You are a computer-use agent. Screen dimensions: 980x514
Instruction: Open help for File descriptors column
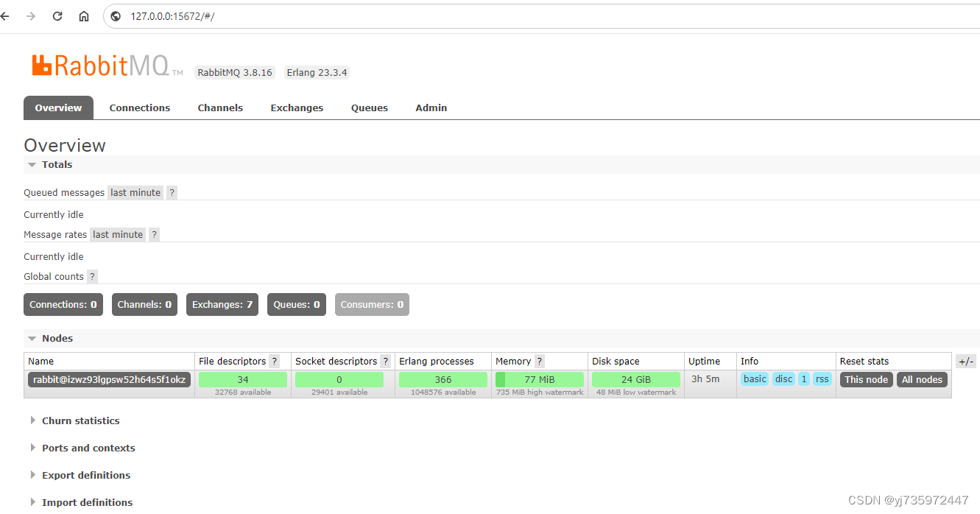click(275, 362)
